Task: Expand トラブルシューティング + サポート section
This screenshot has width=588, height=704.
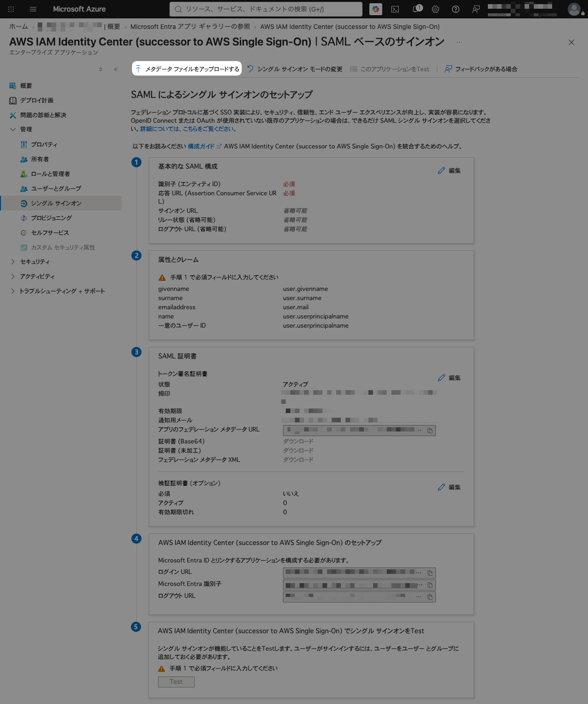Action: pyautogui.click(x=13, y=291)
